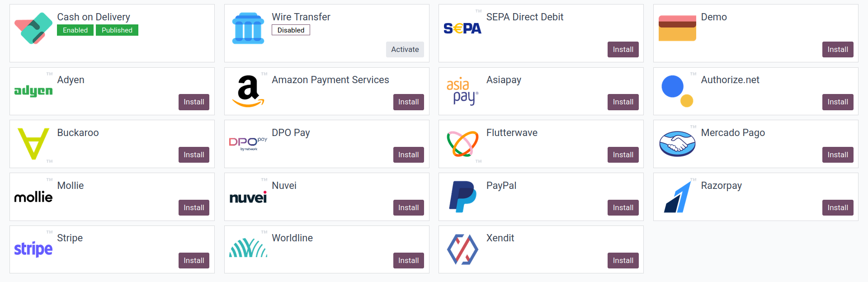This screenshot has height=282, width=868.
Task: Open the Buckaroo provider title
Action: (x=78, y=133)
